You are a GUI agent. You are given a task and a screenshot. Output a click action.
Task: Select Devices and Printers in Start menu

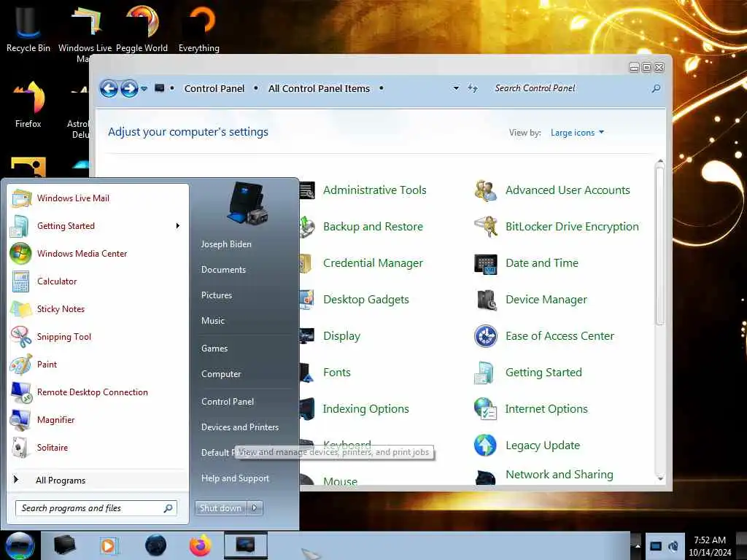240,427
